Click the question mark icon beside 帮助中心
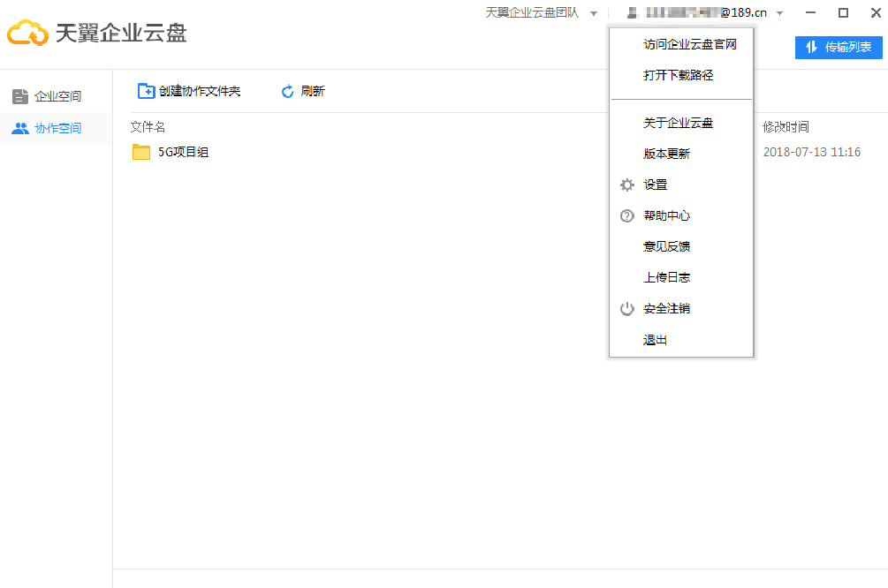 click(627, 215)
